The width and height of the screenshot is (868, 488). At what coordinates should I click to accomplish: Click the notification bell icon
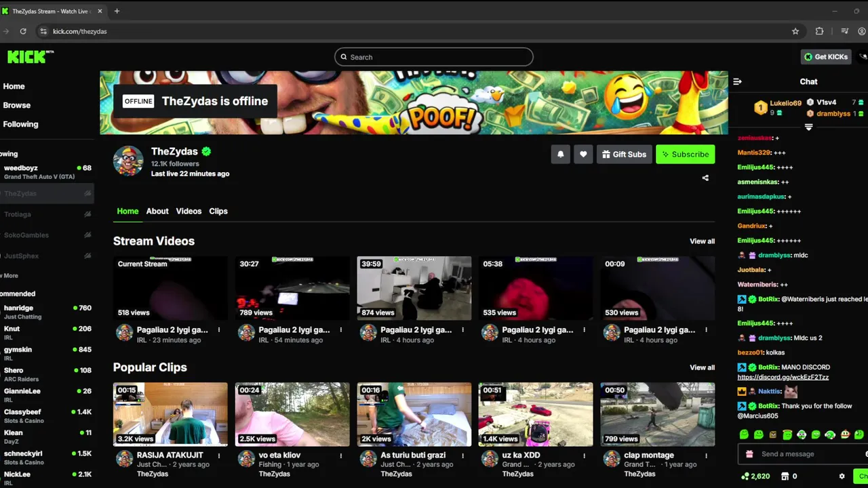point(560,155)
